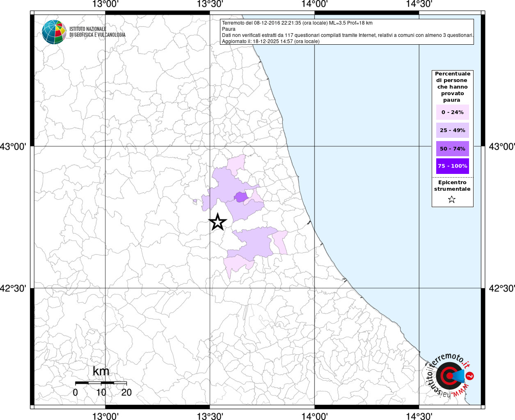Click the 'Aggiornato il' update timestamp line
Image resolution: width=515 pixels, height=420 pixels.
coord(270,41)
